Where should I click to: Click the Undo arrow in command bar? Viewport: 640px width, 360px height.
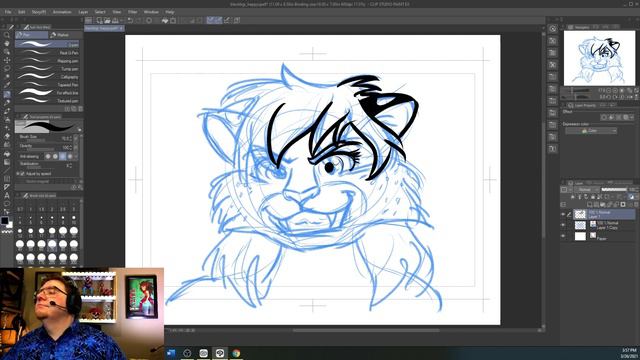click(130, 20)
